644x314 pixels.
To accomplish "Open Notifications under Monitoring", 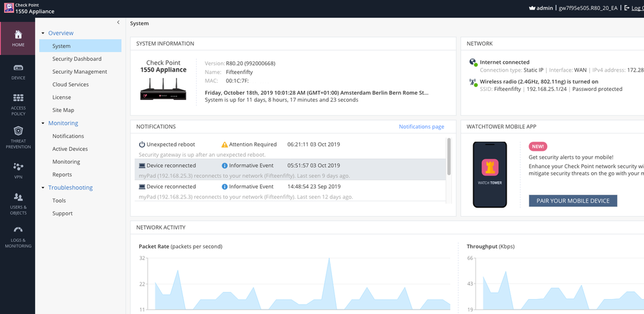I will point(68,135).
